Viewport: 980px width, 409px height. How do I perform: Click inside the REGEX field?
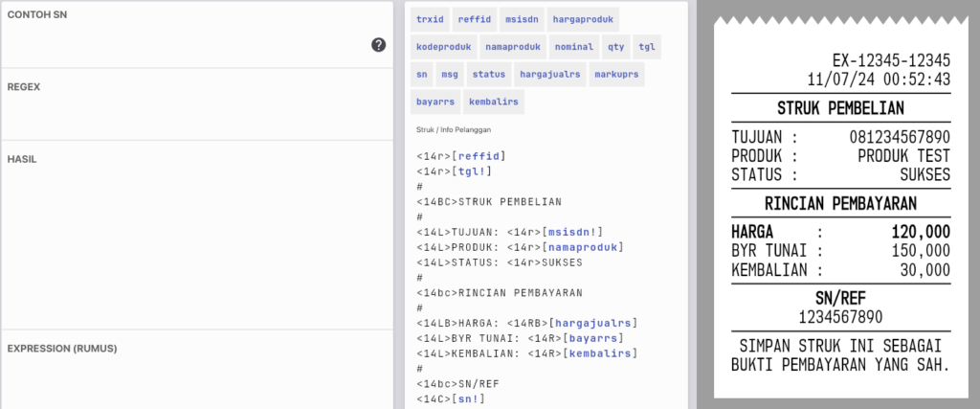click(197, 104)
